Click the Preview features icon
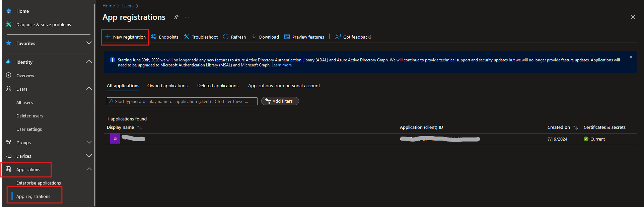The width and height of the screenshot is (644, 207). (x=287, y=37)
